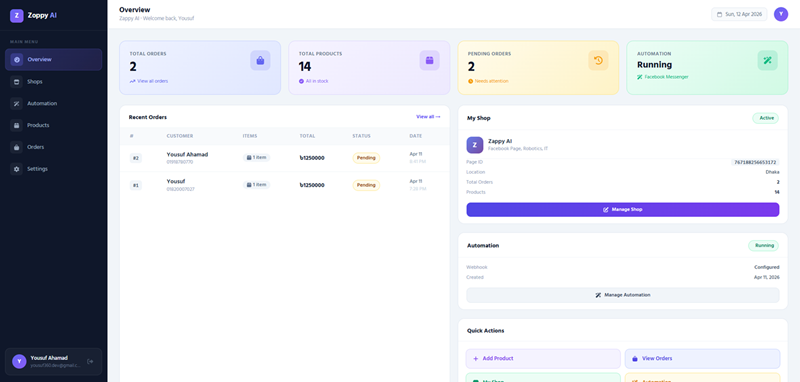Follow the View all orders link
This screenshot has height=382, width=800.
pos(149,81)
